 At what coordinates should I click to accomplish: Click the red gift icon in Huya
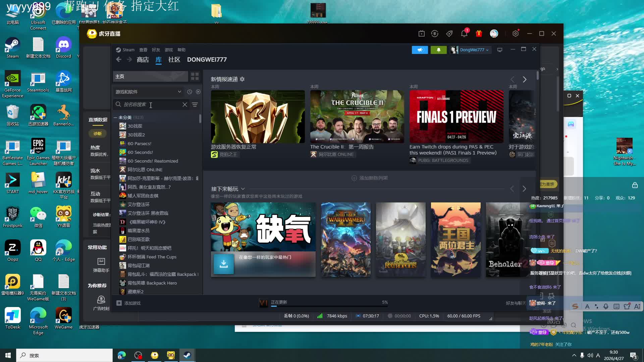[479, 34]
